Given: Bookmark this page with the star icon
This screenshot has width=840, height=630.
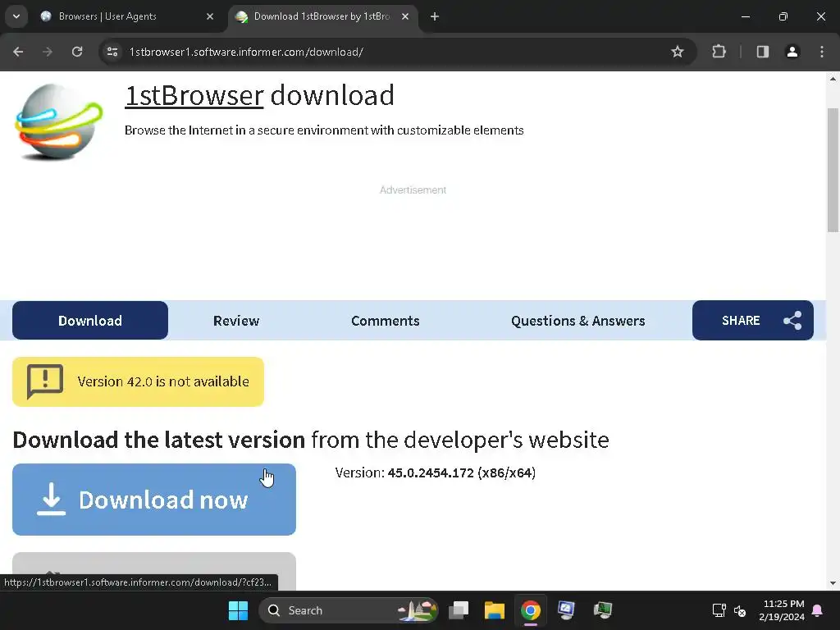Looking at the screenshot, I should (677, 52).
